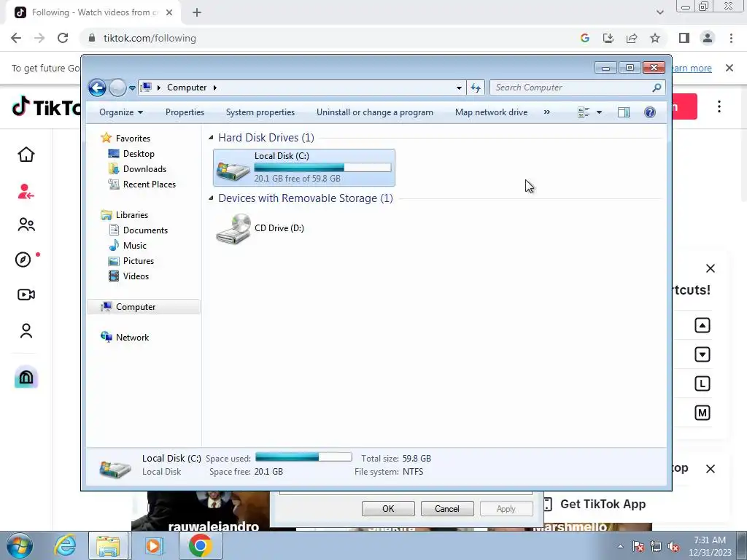Open TikTok three-dot more menu

coord(719,106)
